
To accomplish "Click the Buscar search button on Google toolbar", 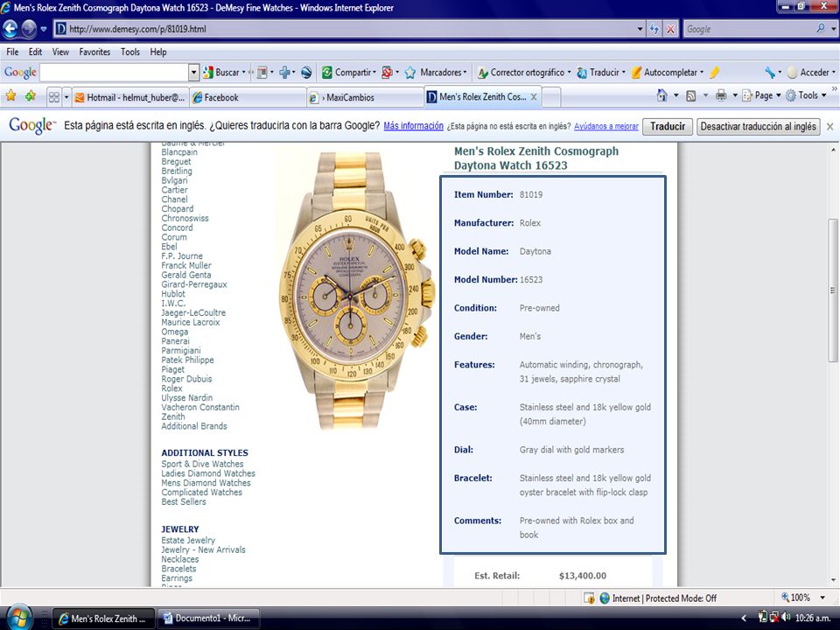I will [222, 73].
